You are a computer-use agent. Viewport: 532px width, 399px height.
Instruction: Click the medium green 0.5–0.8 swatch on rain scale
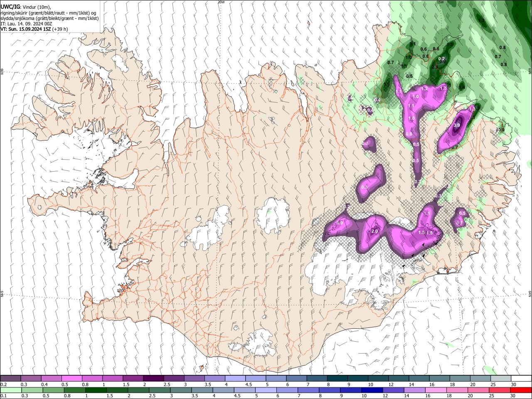pos(54,390)
